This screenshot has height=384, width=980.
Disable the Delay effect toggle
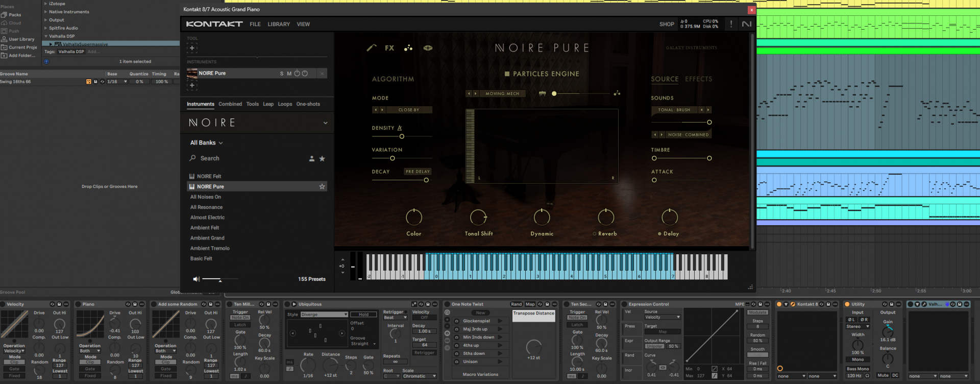point(659,234)
